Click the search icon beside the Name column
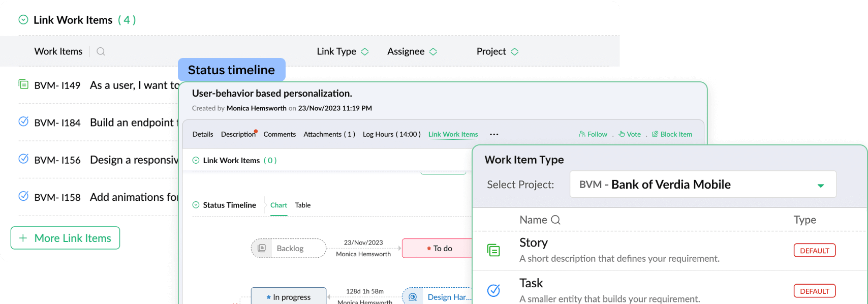868x304 pixels. click(556, 220)
